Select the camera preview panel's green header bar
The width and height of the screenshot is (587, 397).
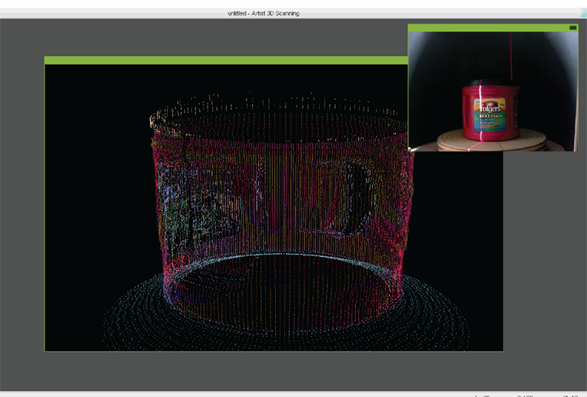tap(493, 28)
